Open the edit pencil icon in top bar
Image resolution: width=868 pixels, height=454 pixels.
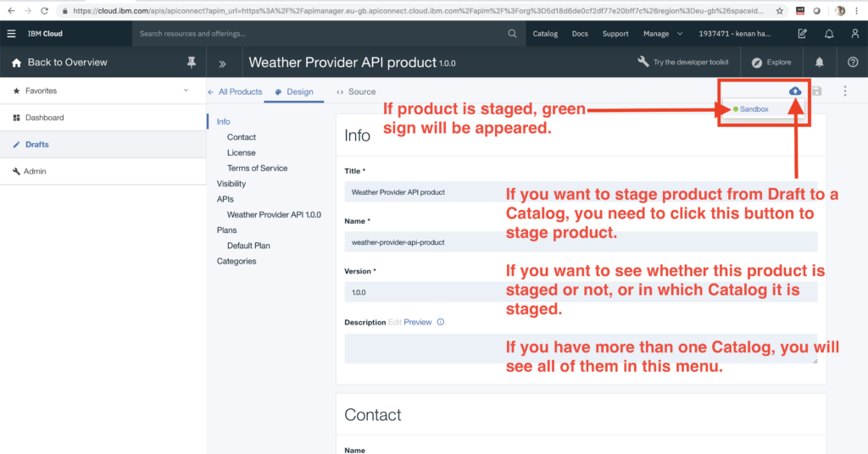[802, 34]
